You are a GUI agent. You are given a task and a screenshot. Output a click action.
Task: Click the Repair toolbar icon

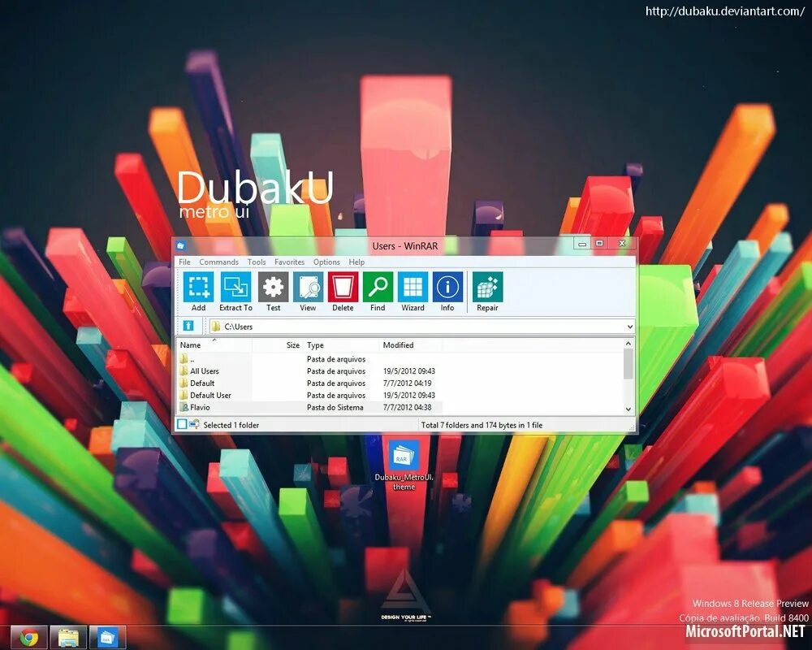click(487, 286)
